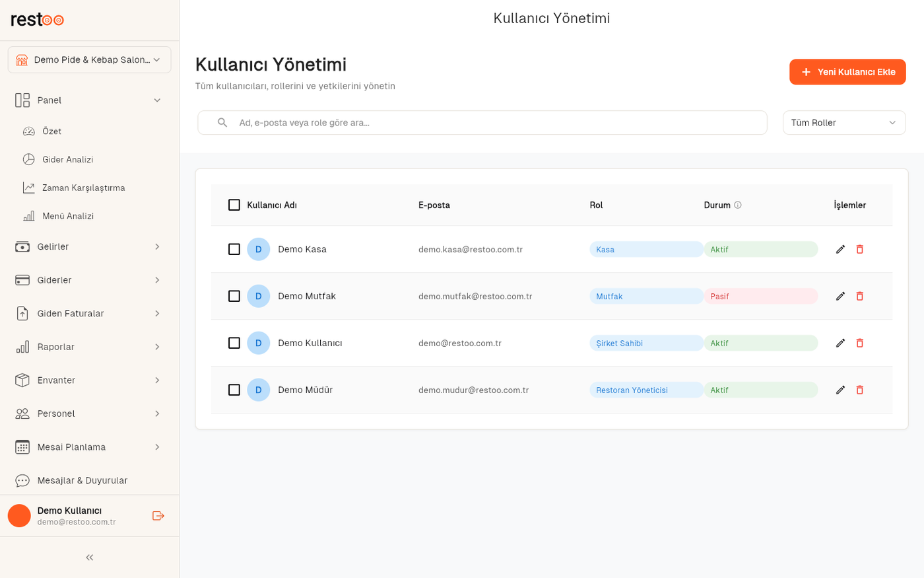Collapse the Panel menu section
The image size is (924, 578).
[x=90, y=100]
